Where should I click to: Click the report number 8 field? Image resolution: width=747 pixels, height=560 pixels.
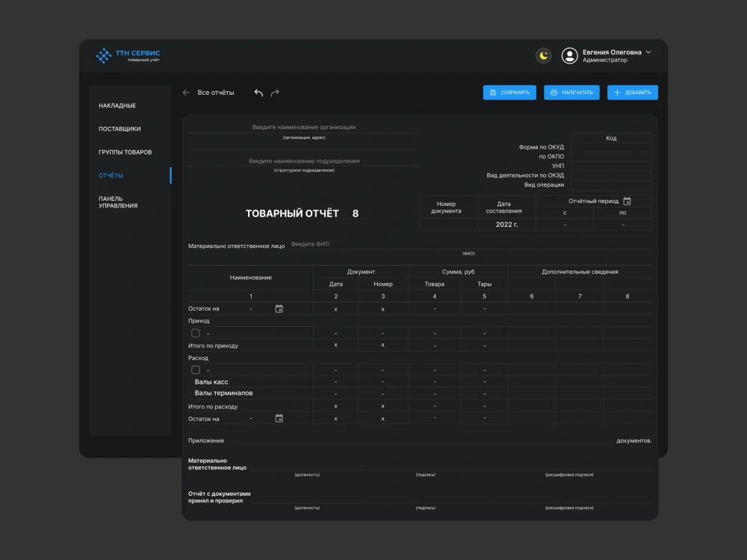(356, 214)
